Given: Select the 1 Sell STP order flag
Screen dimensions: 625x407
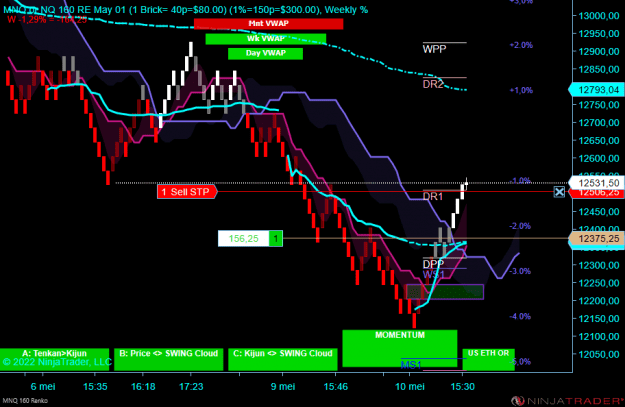Looking at the screenshot, I should click(187, 192).
